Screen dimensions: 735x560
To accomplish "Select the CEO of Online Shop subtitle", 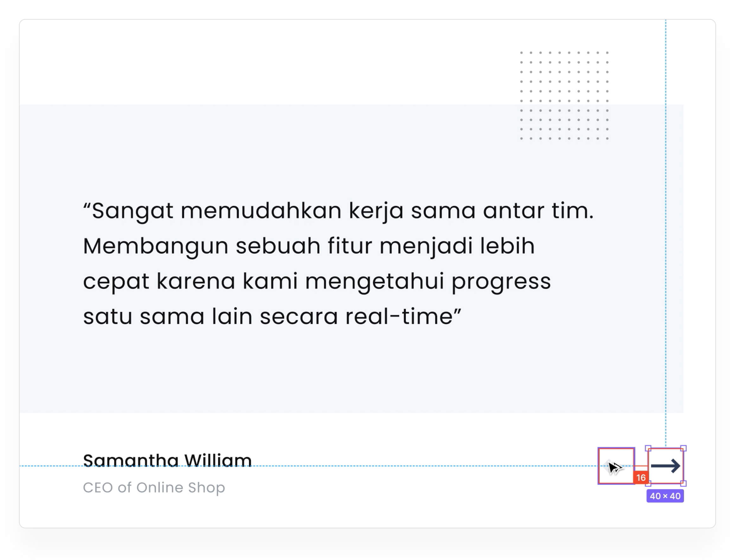I will tap(154, 488).
